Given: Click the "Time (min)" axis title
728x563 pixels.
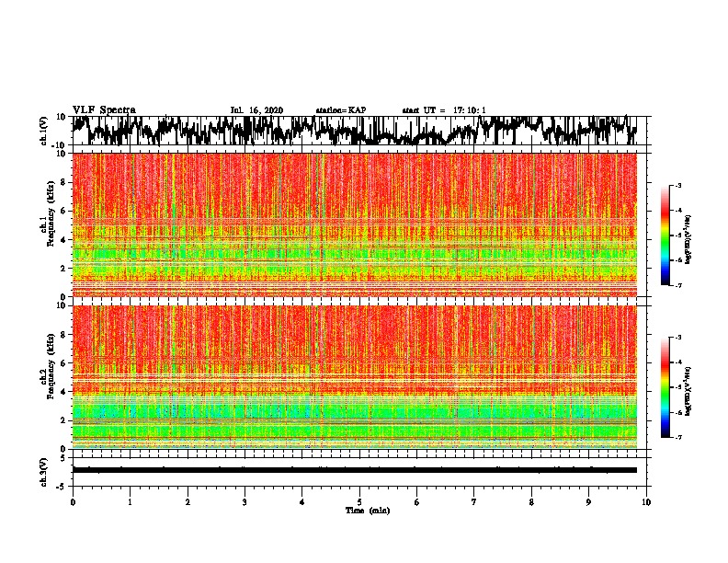Looking at the screenshot, I should (368, 511).
